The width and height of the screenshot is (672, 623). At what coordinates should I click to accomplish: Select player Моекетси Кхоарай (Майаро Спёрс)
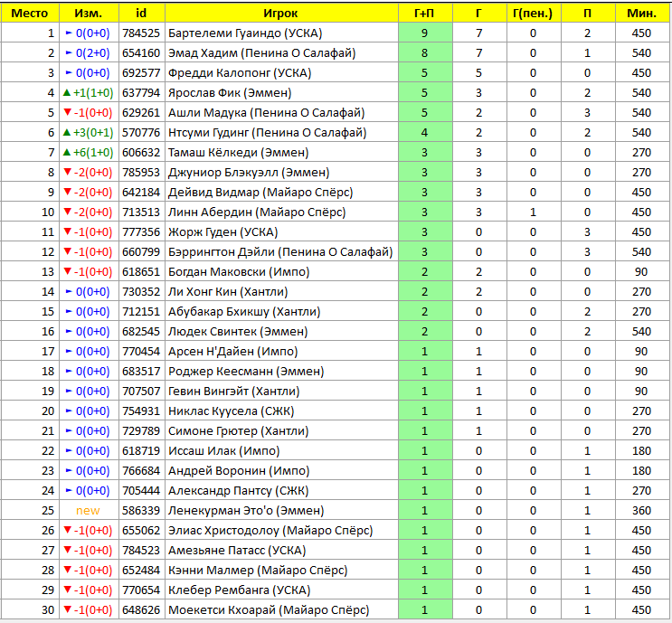click(269, 610)
